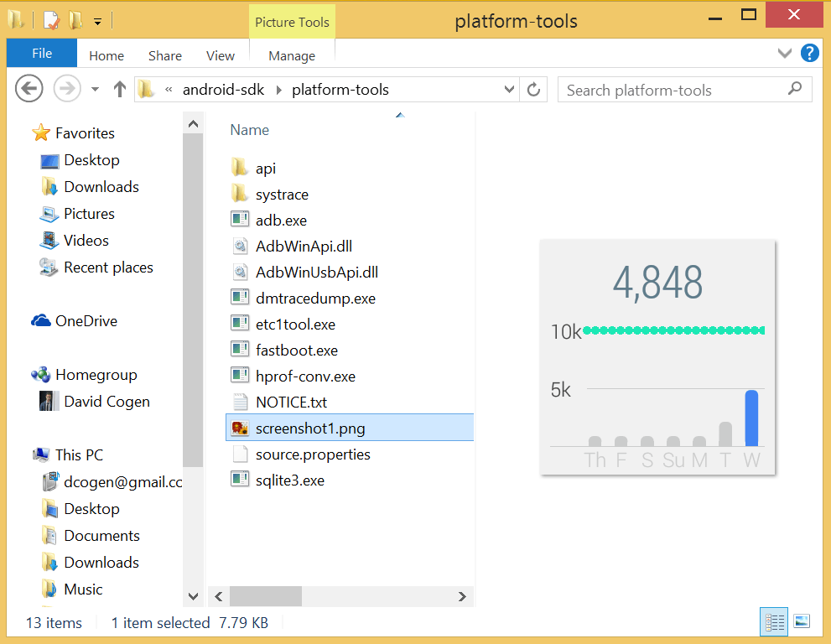Click the Up one level arrow
The height and width of the screenshot is (644, 831).
pos(119,89)
